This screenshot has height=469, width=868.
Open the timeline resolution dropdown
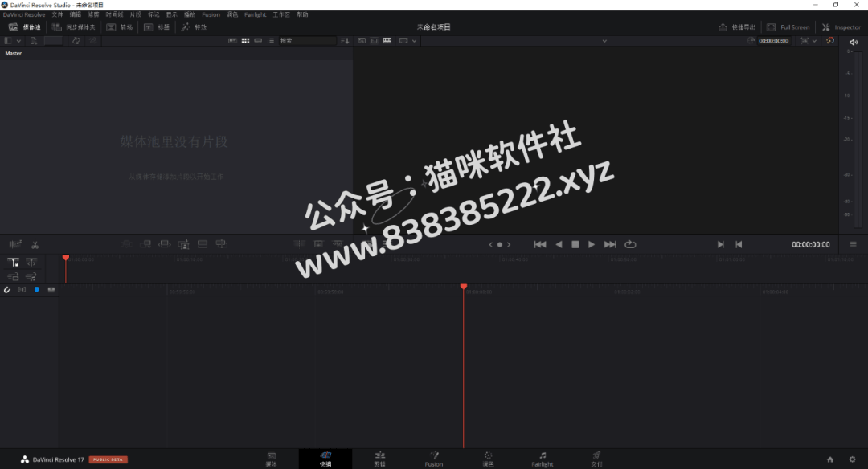[408, 41]
